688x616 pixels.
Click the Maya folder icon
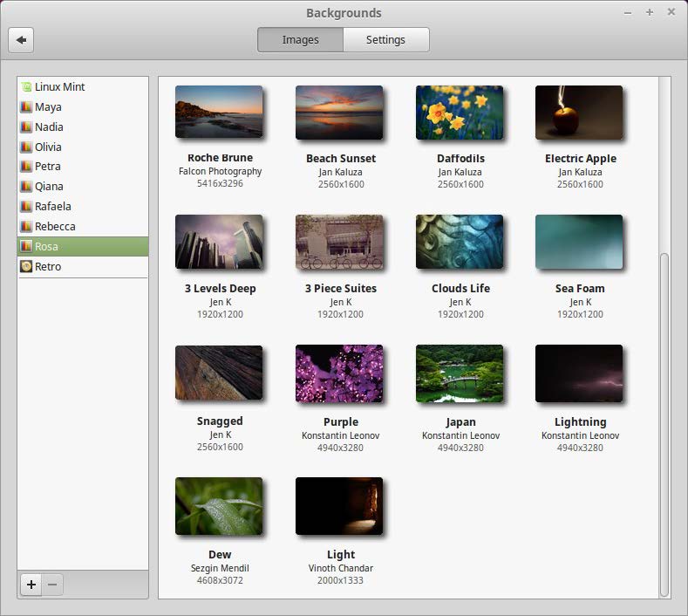tap(26, 107)
